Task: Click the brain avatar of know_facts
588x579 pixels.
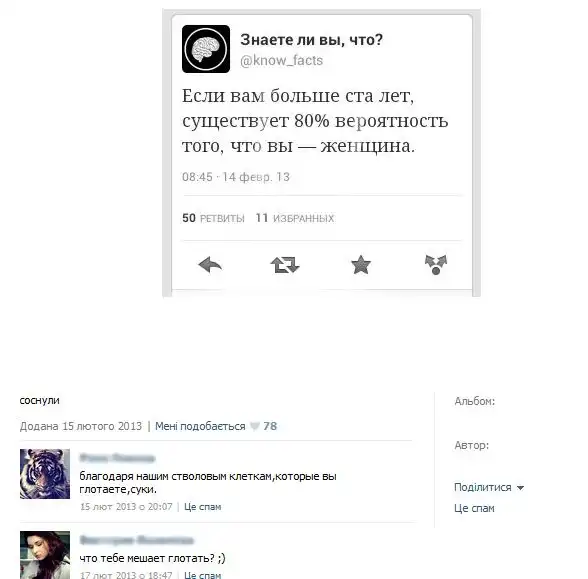Action: [206, 49]
